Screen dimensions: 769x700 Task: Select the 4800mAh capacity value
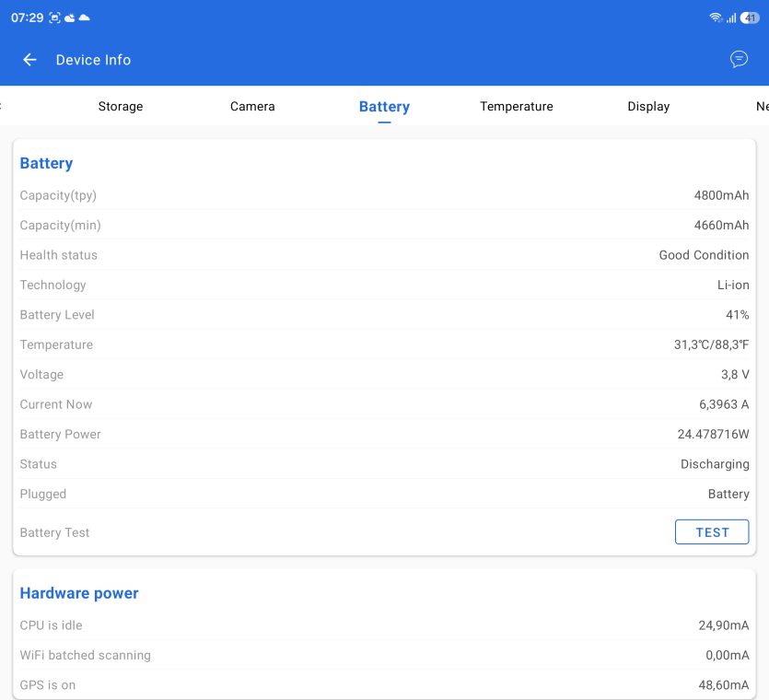(721, 195)
